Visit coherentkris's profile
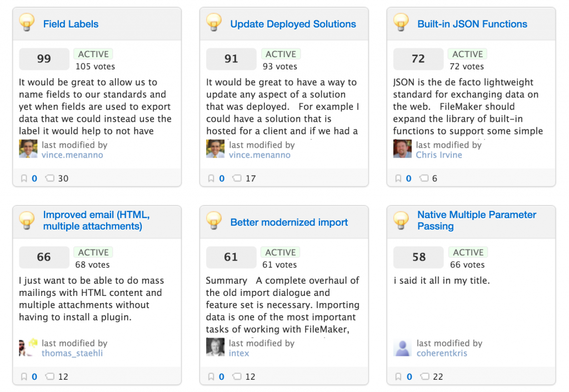 442,353
